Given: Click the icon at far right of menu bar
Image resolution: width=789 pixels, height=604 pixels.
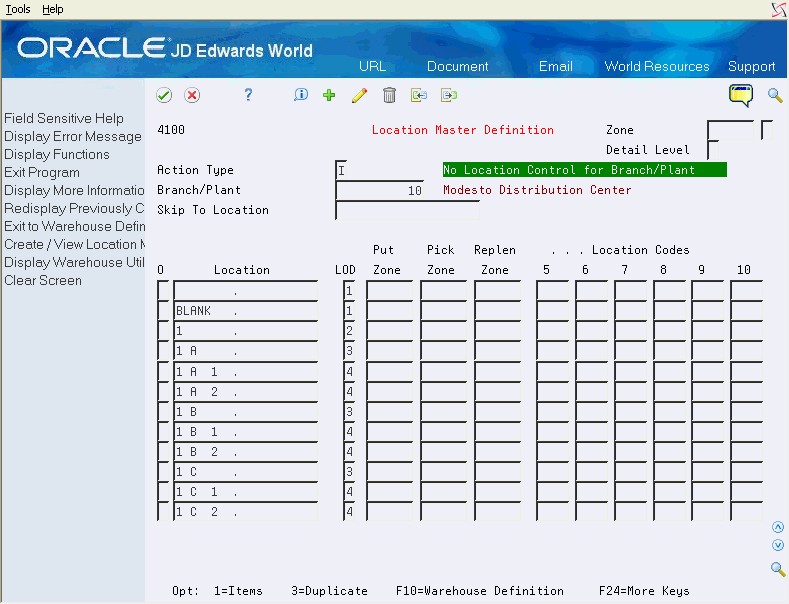Looking at the screenshot, I should click(x=779, y=10).
